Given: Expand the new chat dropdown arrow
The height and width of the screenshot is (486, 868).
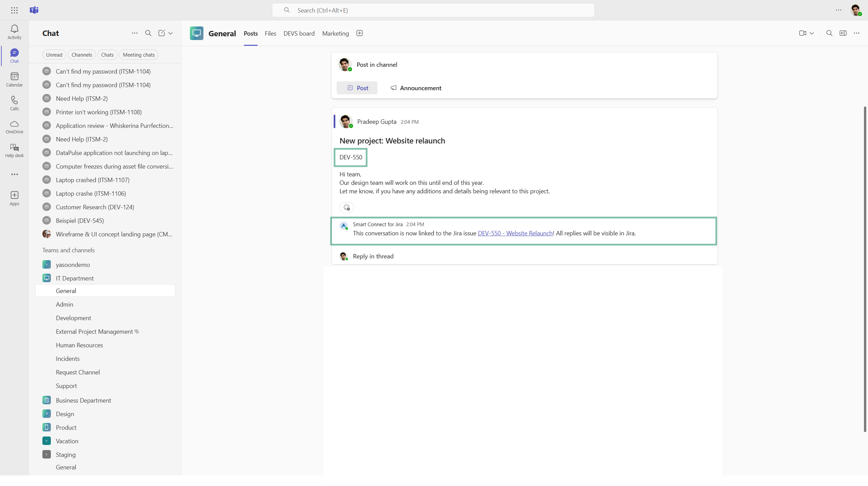Looking at the screenshot, I should pos(171,33).
